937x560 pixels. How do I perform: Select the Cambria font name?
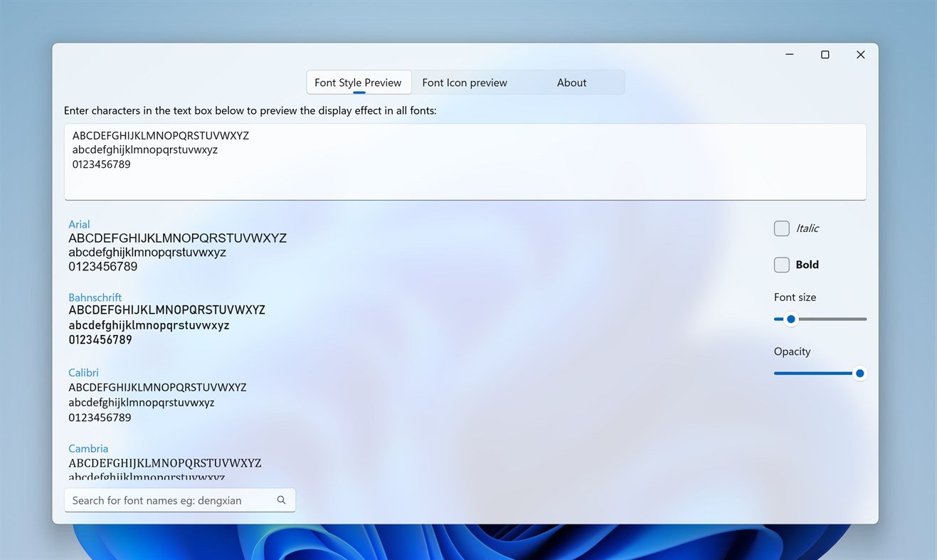(88, 448)
